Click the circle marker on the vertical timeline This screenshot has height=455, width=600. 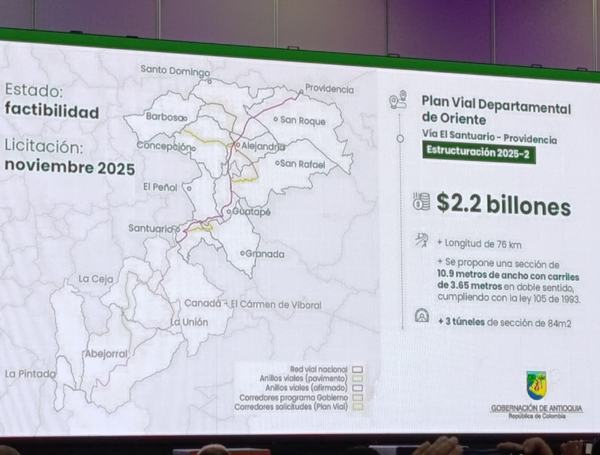(x=400, y=139)
